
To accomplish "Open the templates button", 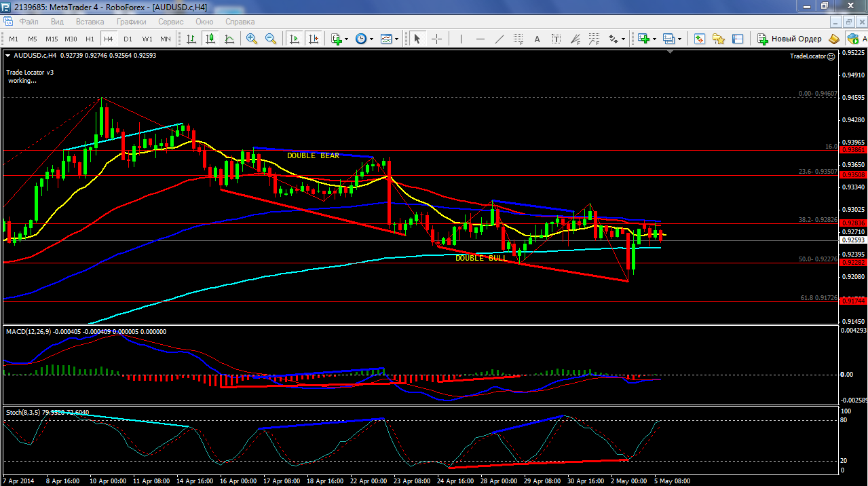I will click(385, 39).
